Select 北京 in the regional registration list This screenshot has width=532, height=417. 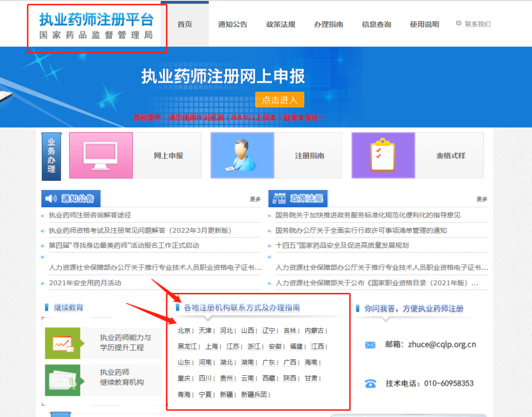pos(184,331)
